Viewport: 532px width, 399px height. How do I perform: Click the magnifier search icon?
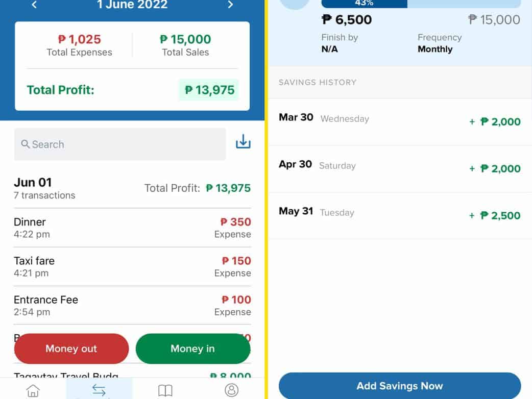(26, 144)
